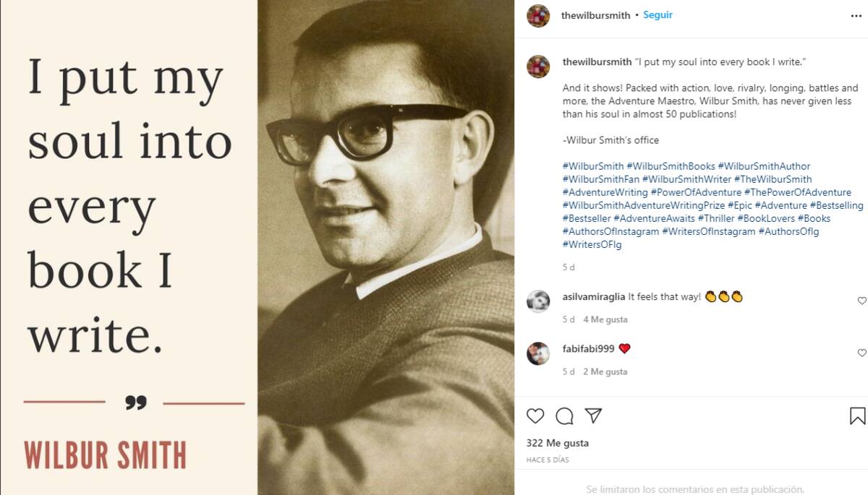This screenshot has width=868, height=495.
Task: Click the asilvamiraglia username
Action: 594,296
